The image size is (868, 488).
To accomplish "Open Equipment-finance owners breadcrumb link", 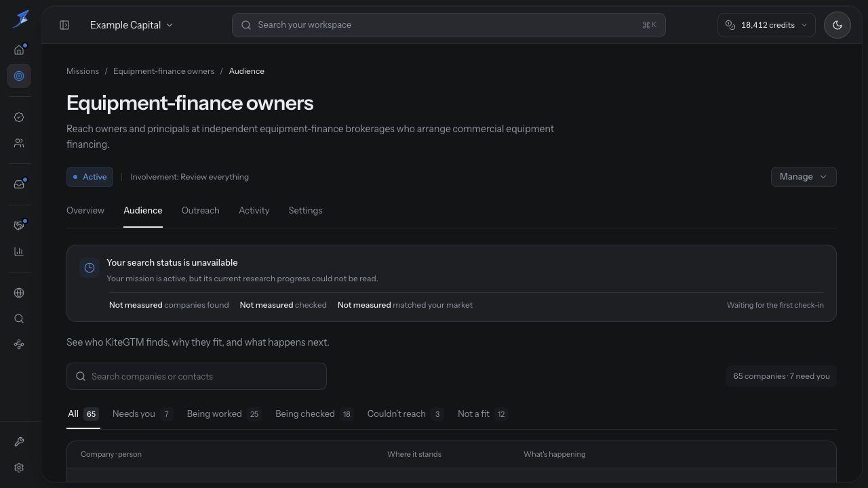I will pyautogui.click(x=163, y=71).
